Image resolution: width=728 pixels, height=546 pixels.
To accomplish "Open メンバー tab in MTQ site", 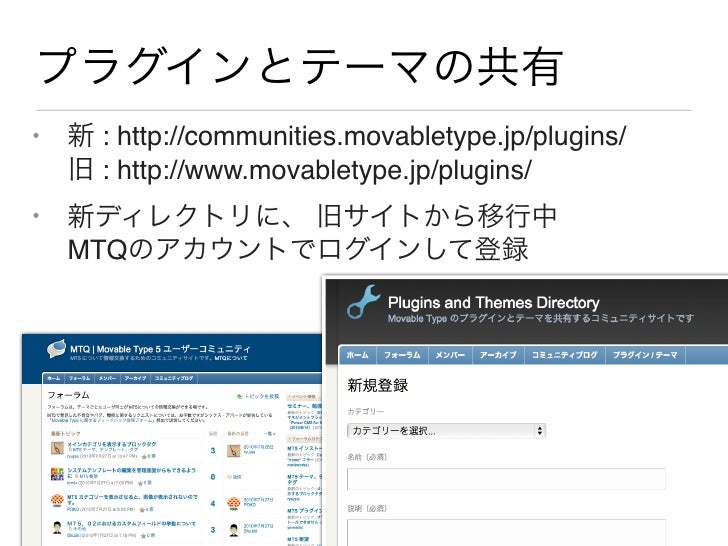I will point(107,378).
